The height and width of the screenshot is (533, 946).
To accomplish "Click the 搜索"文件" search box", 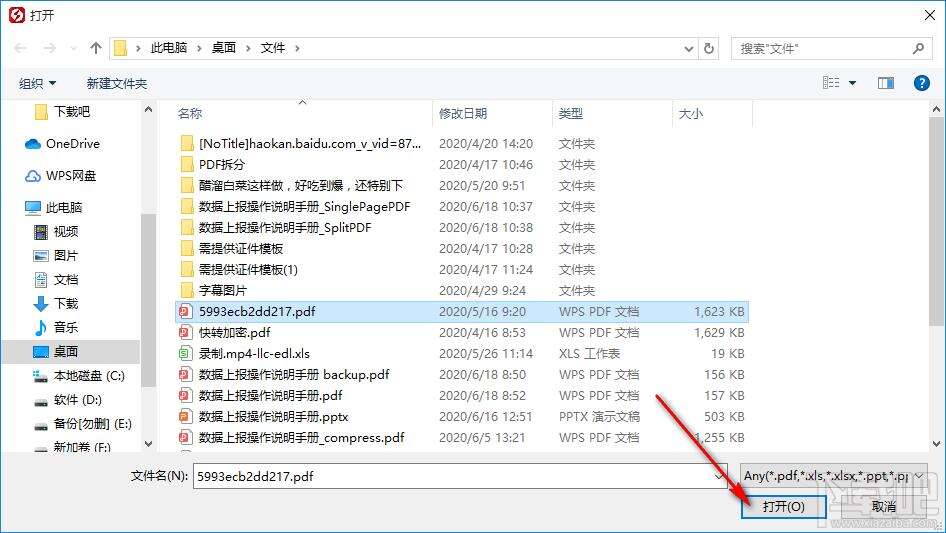I will (x=831, y=48).
